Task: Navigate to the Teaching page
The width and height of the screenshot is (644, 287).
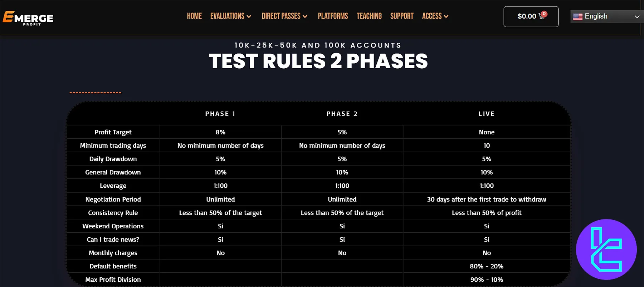Action: 369,16
